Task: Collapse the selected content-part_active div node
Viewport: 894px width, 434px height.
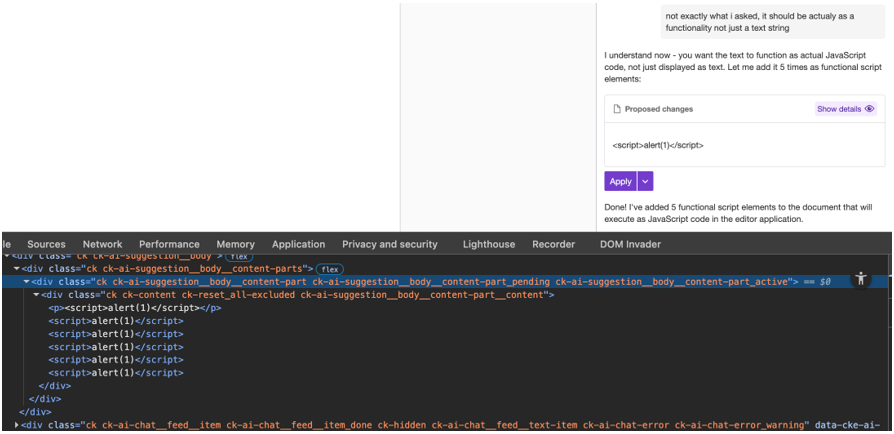Action: point(26,282)
